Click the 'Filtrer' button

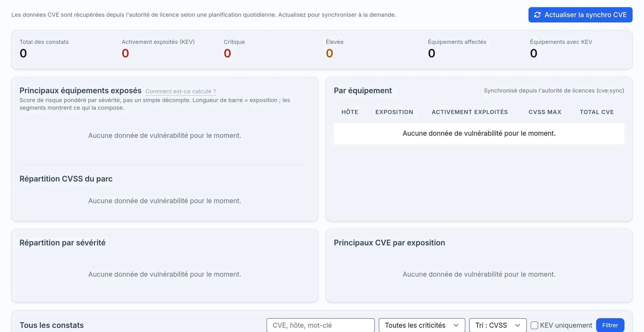(610, 325)
